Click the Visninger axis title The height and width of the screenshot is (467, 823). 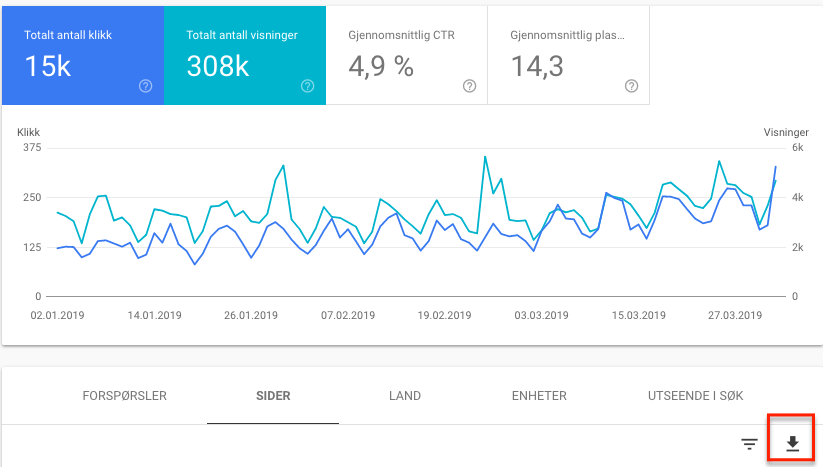click(786, 132)
